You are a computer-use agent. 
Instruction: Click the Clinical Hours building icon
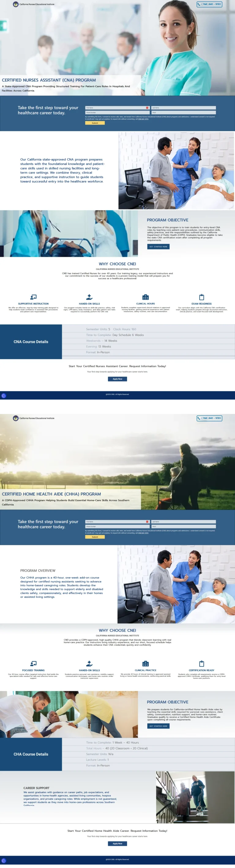(146, 297)
